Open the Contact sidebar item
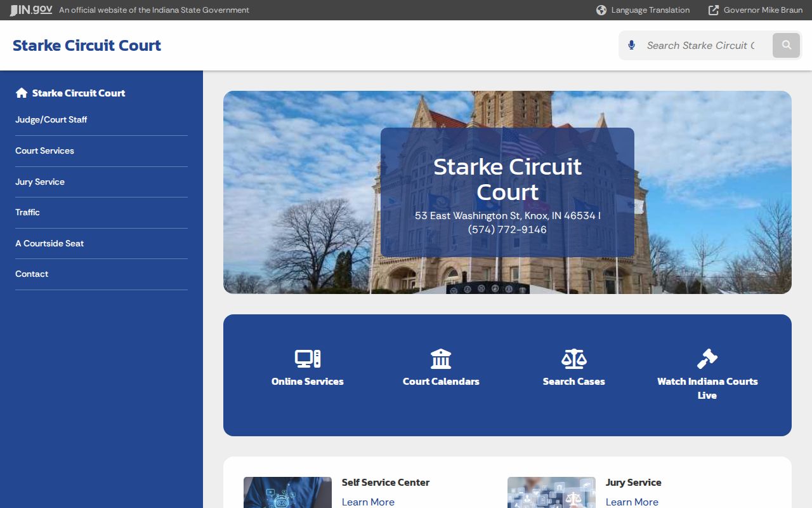This screenshot has height=508, width=812. click(x=32, y=274)
